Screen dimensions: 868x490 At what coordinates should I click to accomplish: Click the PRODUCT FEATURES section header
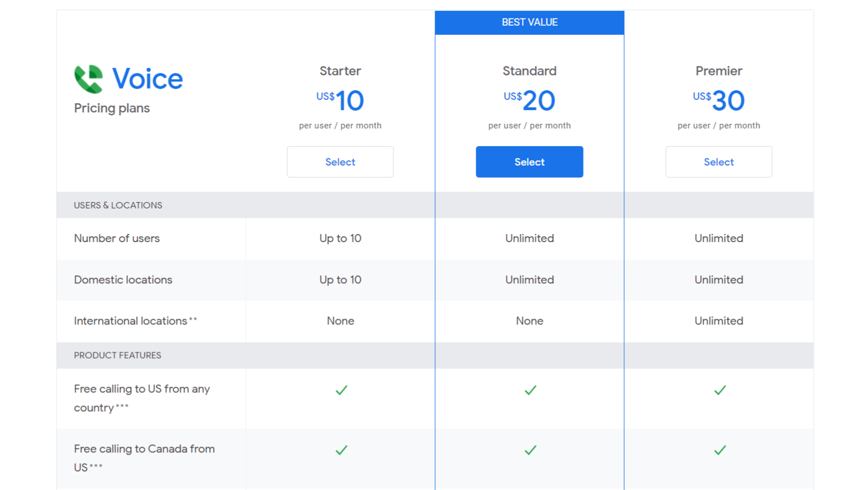[x=118, y=355]
